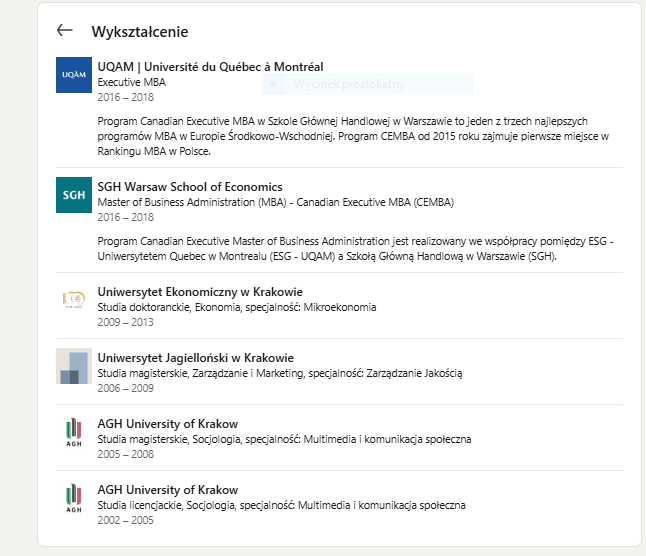The height and width of the screenshot is (556, 646).
Task: Go back using the left arrow icon
Action: 65,30
